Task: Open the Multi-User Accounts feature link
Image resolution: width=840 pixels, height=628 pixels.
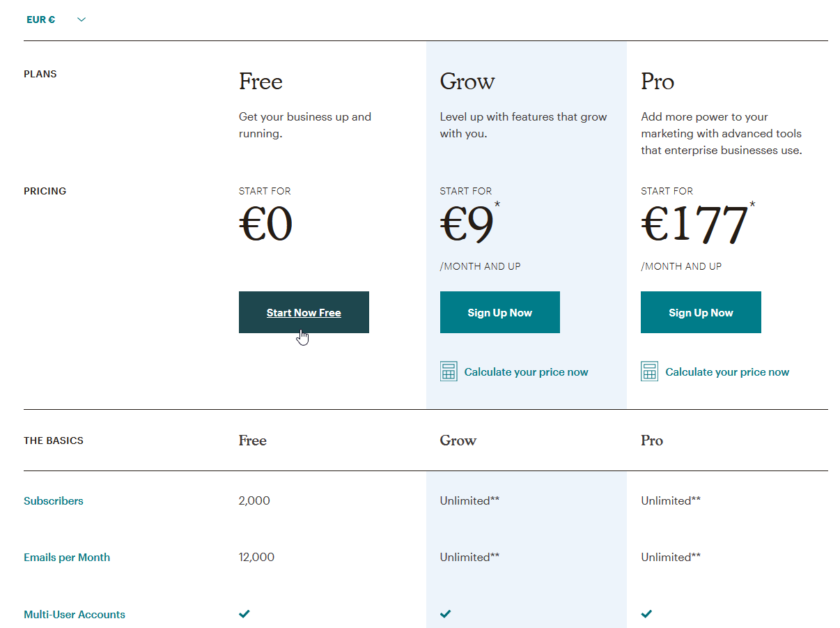Action: [75, 615]
